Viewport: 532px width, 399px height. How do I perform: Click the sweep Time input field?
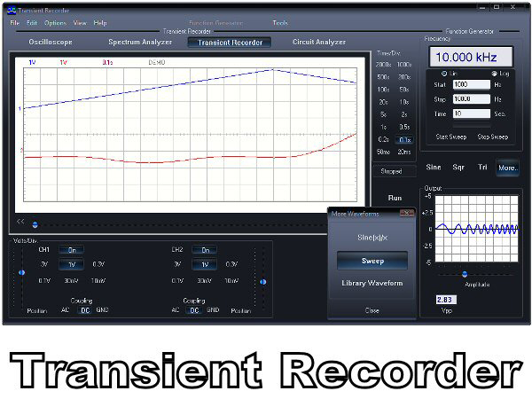click(x=472, y=113)
